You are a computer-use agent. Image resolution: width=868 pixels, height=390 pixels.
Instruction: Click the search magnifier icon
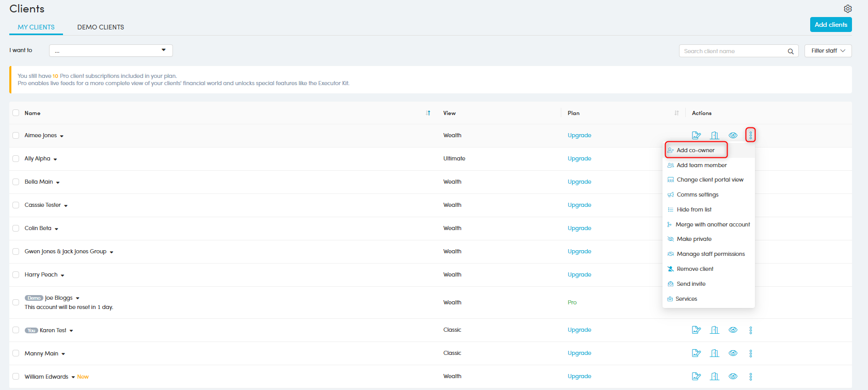point(790,51)
